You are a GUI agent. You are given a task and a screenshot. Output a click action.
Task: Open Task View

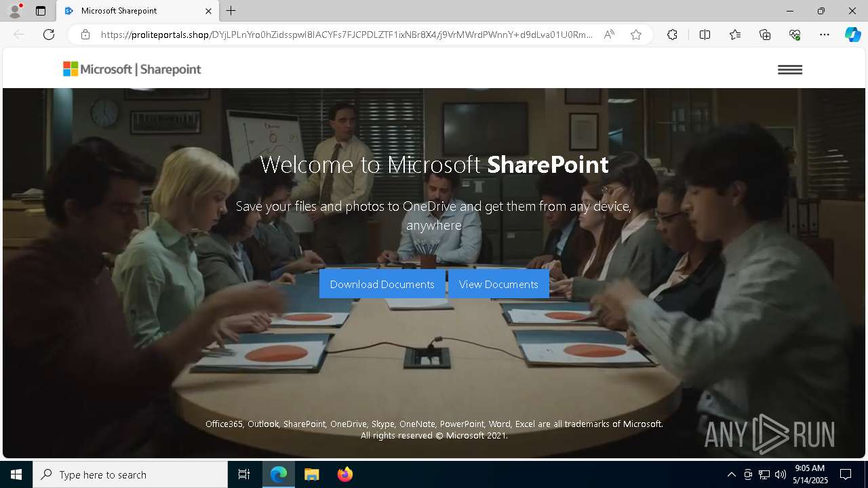tap(244, 474)
